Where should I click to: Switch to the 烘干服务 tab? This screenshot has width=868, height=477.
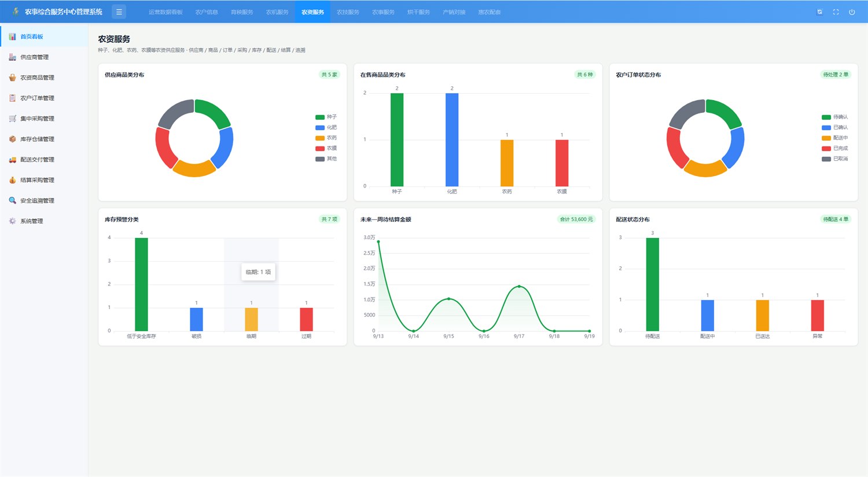click(x=418, y=12)
